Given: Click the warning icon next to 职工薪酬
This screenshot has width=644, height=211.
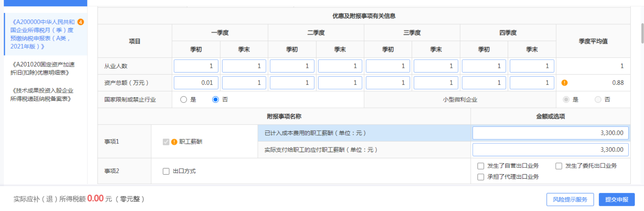Looking at the screenshot, I should 174,142.
